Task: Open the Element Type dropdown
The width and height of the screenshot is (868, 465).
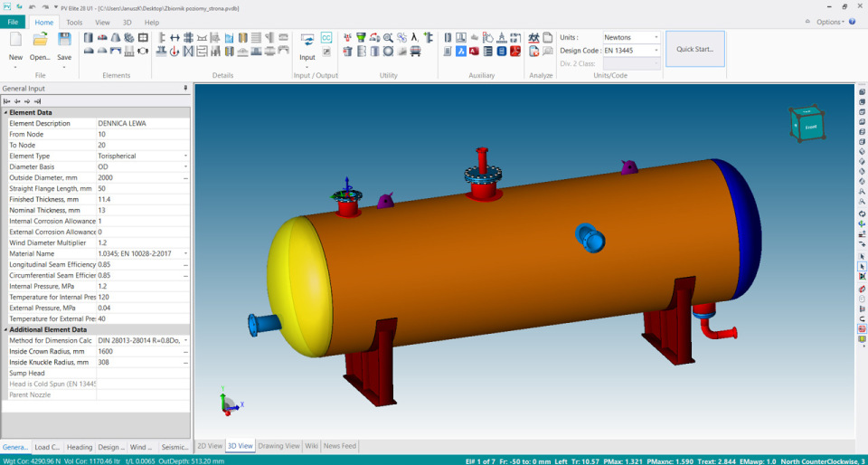Action: coord(185,156)
